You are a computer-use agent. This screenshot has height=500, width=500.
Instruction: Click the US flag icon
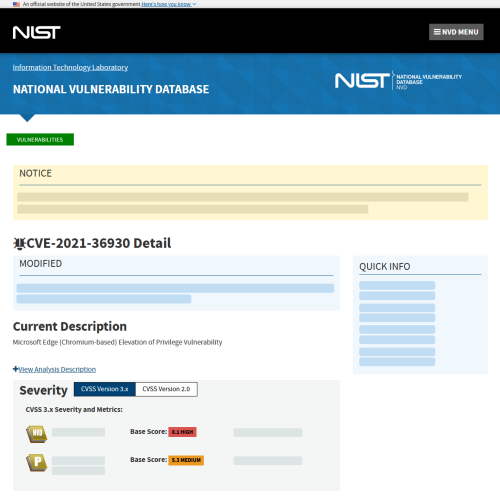[16, 4]
